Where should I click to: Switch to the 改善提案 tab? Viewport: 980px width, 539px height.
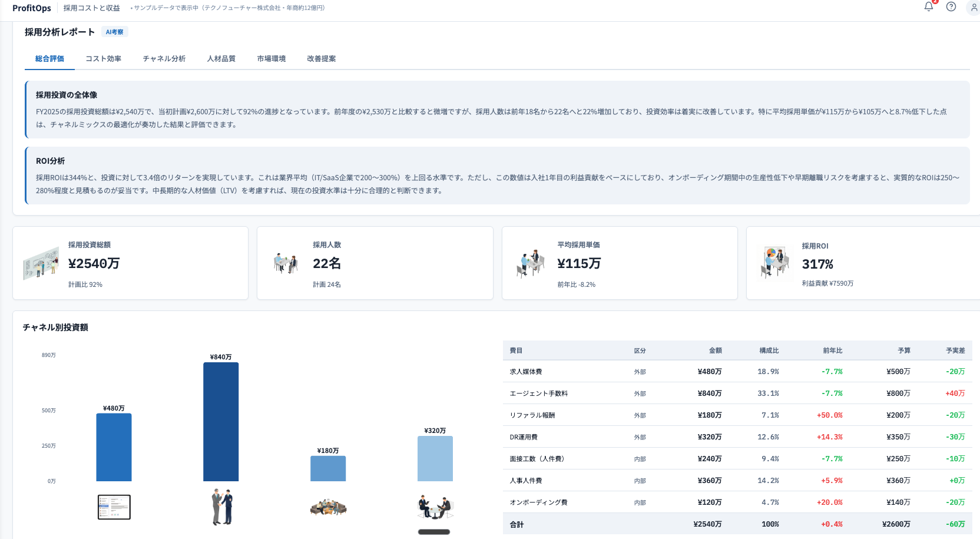pos(321,58)
